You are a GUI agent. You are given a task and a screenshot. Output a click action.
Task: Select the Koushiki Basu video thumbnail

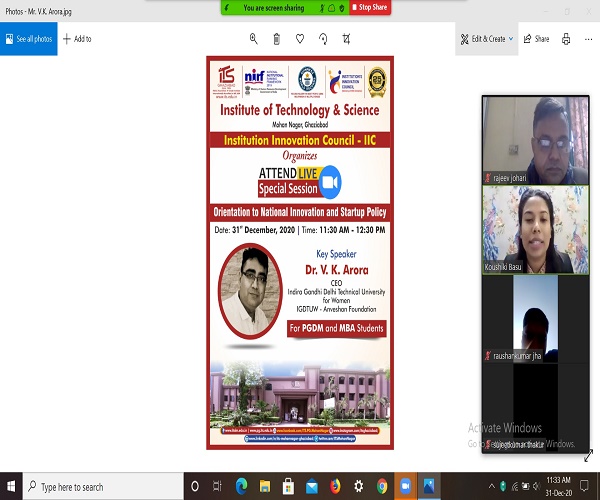535,230
